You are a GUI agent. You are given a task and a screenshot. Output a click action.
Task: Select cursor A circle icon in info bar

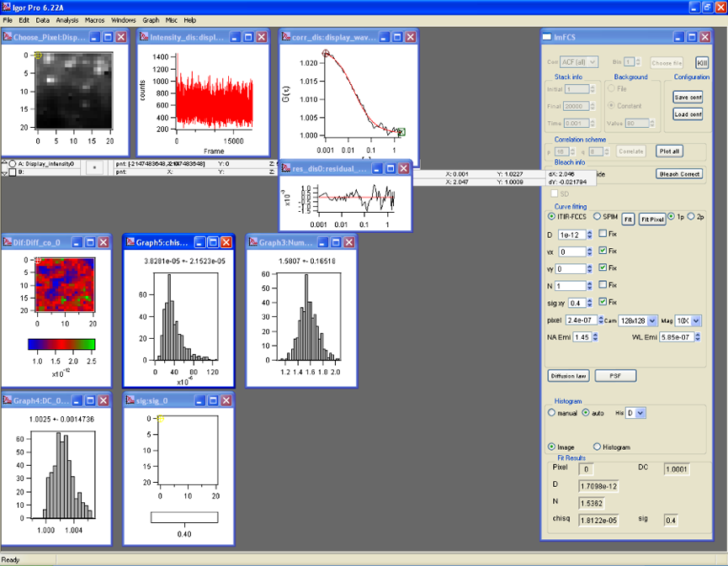click(13, 164)
